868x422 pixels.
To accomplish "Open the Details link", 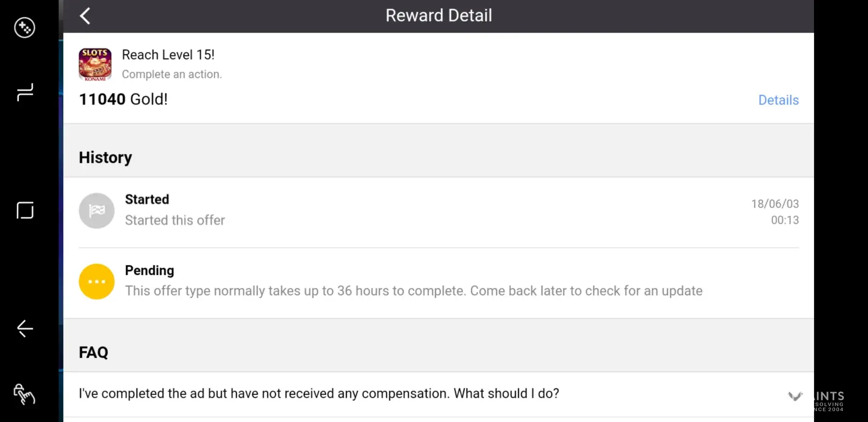I will [x=778, y=100].
